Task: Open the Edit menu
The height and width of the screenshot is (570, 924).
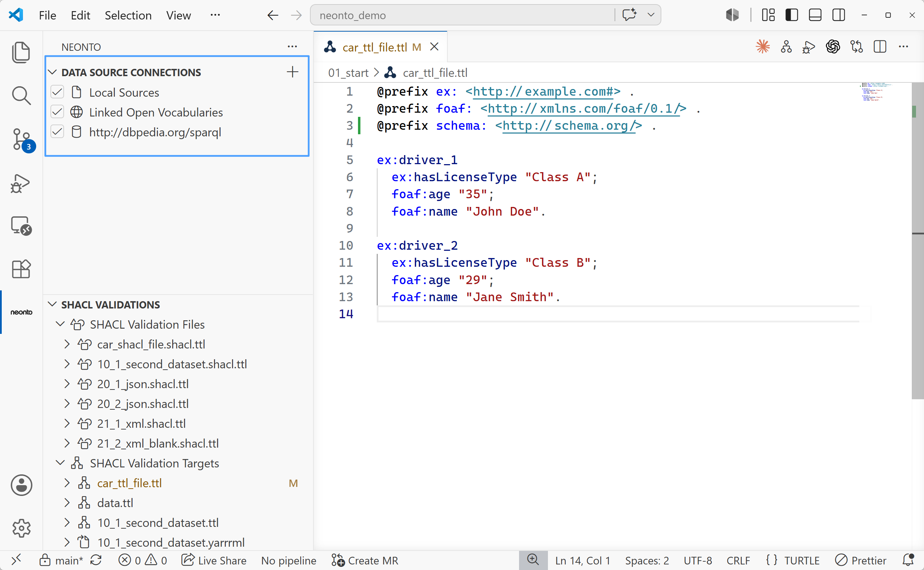Action: click(x=80, y=15)
